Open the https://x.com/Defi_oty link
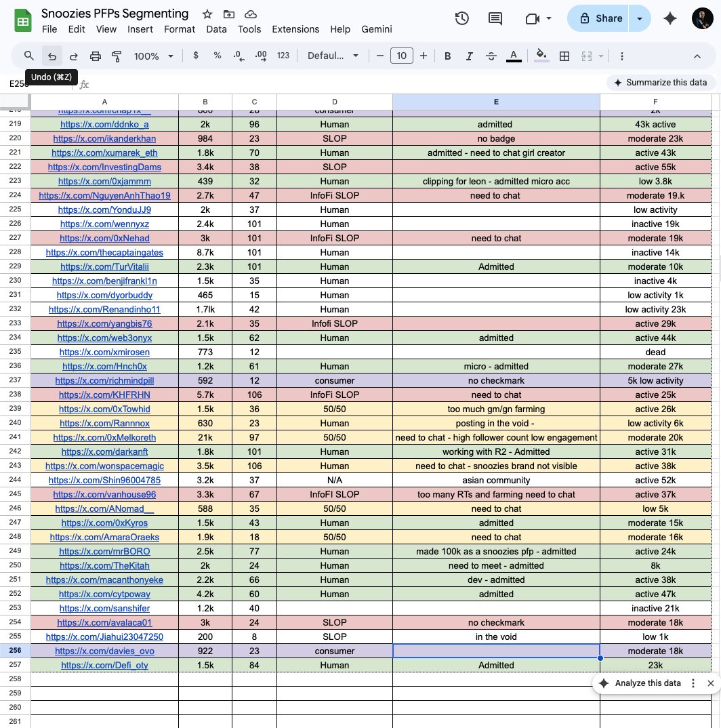The width and height of the screenshot is (721, 728). click(x=104, y=666)
